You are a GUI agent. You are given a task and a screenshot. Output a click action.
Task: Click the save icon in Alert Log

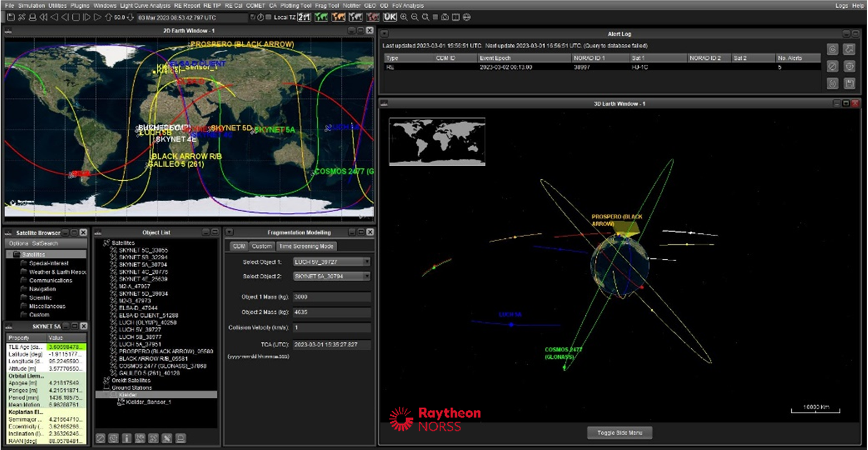(x=849, y=83)
